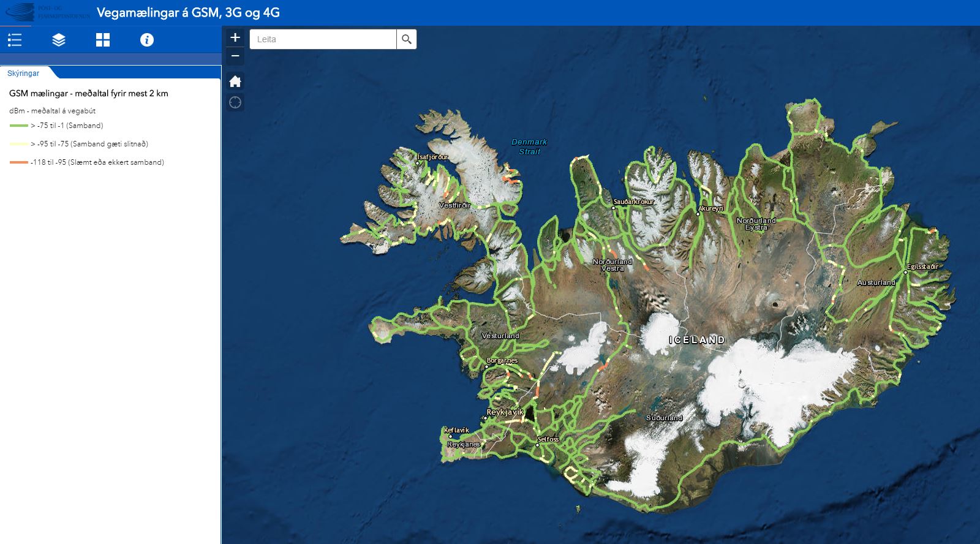
Task: Click the Vestfirðir region label
Action: pos(455,205)
